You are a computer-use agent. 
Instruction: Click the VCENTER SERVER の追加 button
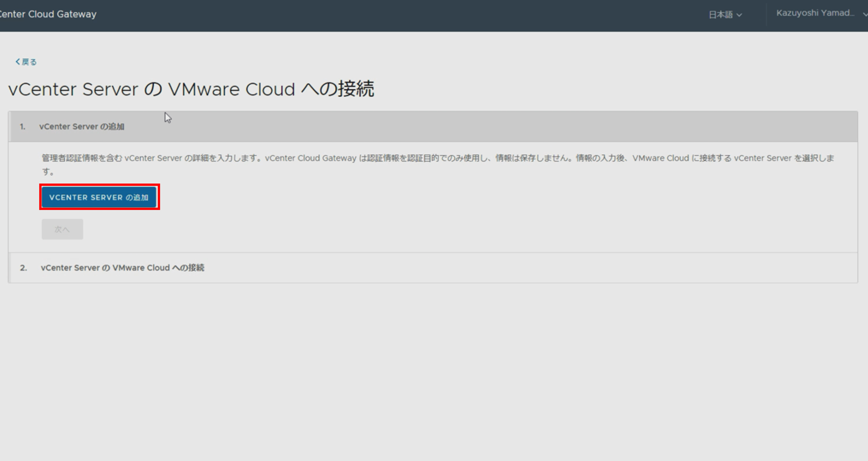99,197
